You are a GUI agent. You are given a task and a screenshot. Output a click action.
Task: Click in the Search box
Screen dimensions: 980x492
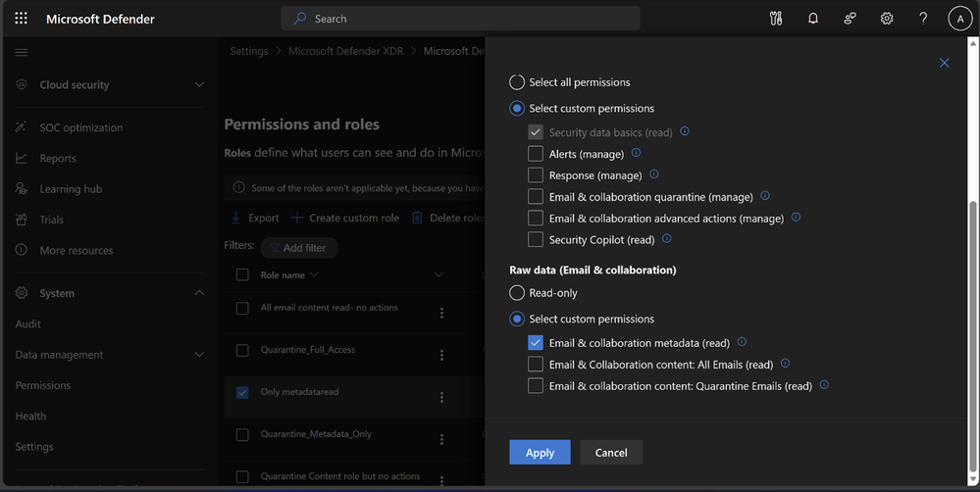[461, 19]
